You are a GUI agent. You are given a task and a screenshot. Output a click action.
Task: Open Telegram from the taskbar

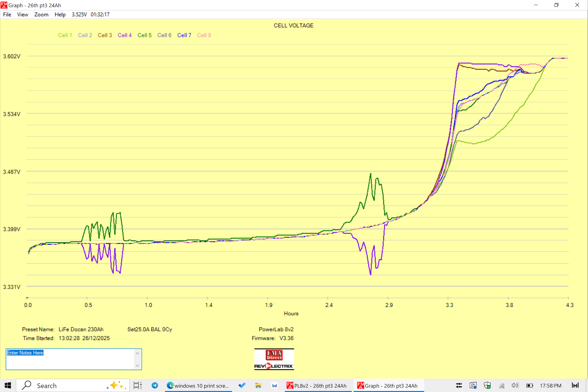[155, 386]
